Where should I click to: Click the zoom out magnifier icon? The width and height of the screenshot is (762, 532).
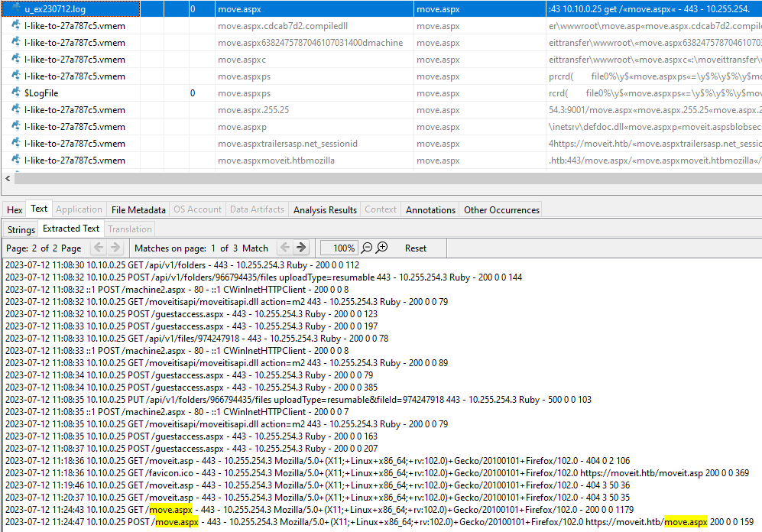[367, 248]
